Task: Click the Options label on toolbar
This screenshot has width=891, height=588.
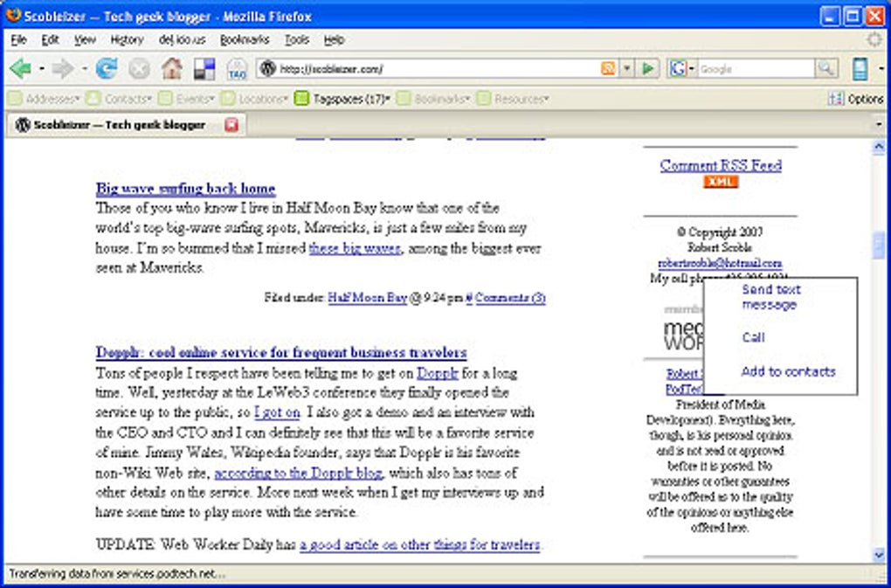Action: (866, 99)
